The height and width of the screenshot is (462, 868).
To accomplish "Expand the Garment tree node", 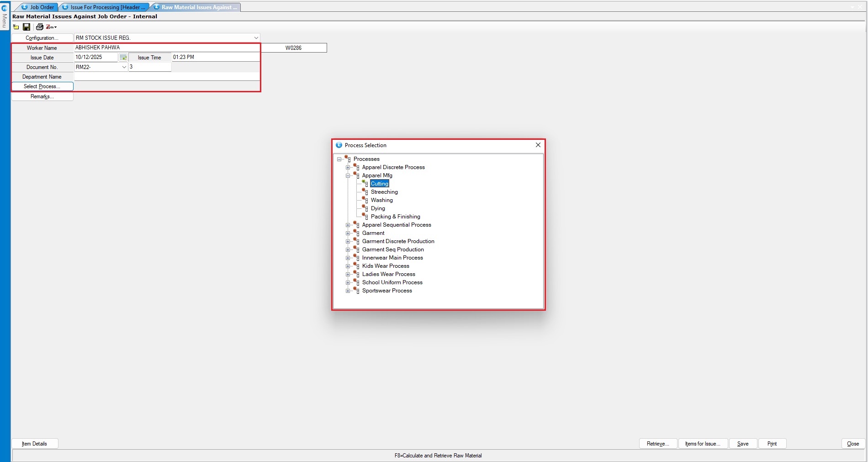I will [x=348, y=233].
